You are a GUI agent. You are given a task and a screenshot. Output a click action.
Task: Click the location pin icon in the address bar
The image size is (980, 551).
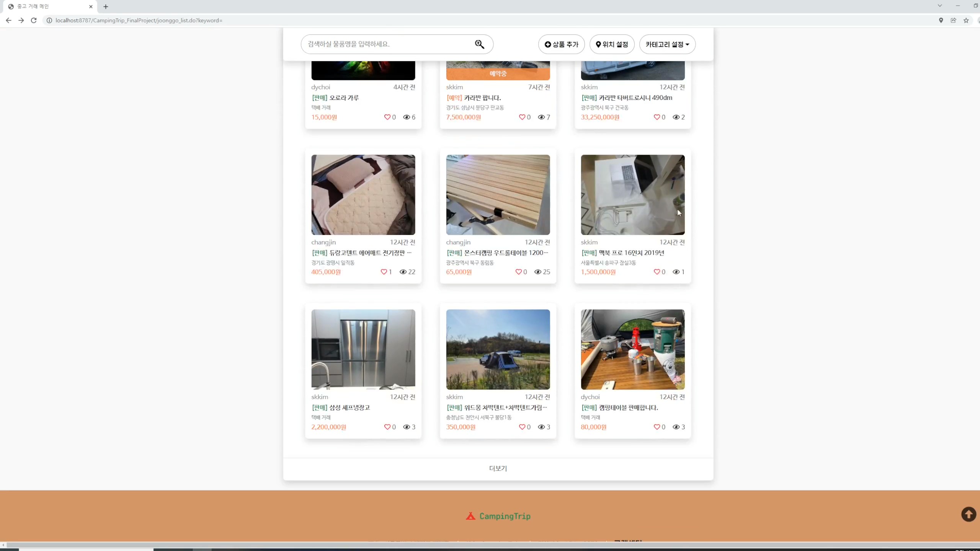[941, 20]
